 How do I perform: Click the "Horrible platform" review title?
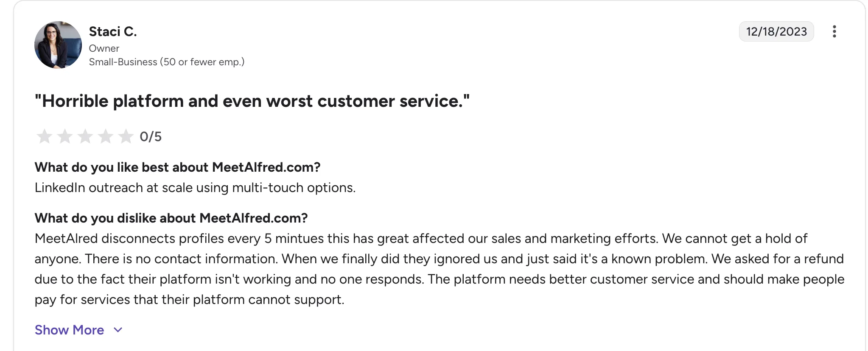coord(252,101)
